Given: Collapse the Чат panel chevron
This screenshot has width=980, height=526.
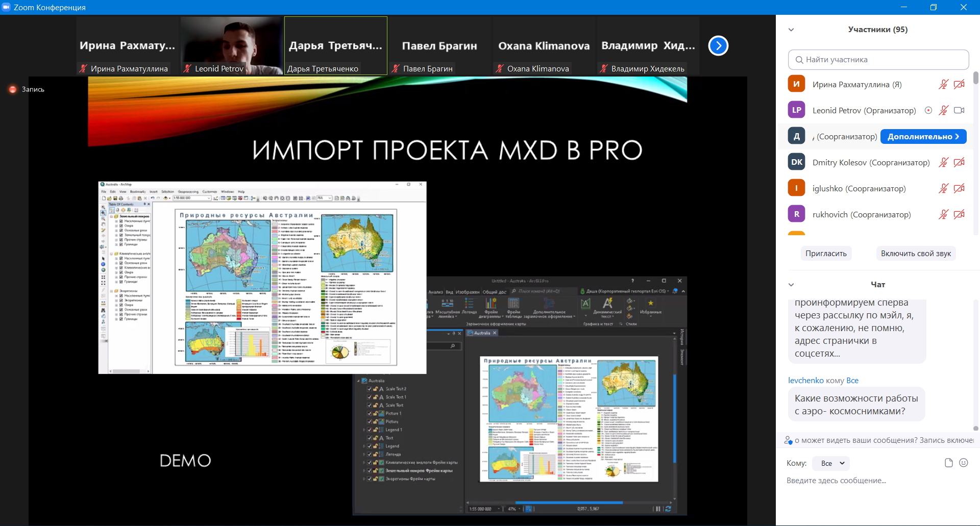Looking at the screenshot, I should pyautogui.click(x=791, y=285).
